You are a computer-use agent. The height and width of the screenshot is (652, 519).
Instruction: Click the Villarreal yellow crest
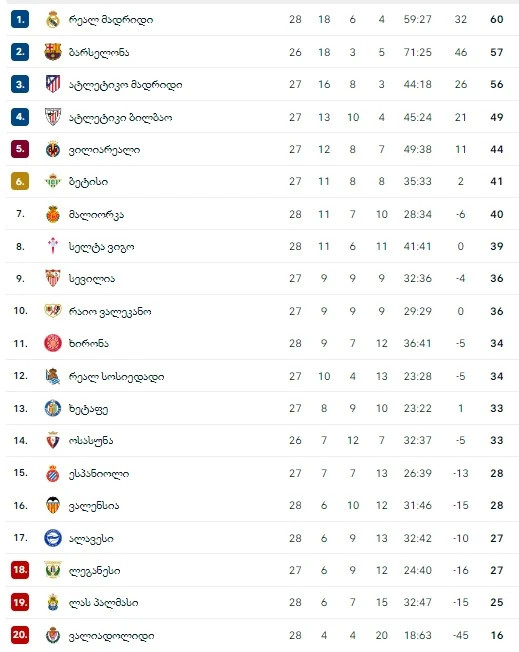coord(53,149)
